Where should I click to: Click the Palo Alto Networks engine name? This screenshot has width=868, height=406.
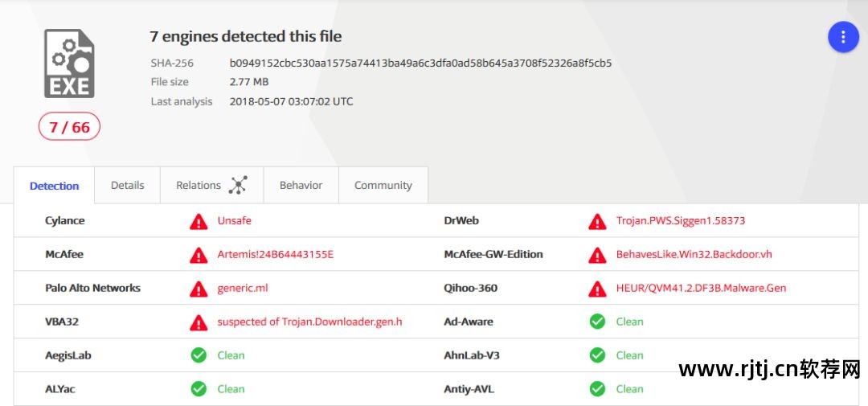(x=92, y=288)
